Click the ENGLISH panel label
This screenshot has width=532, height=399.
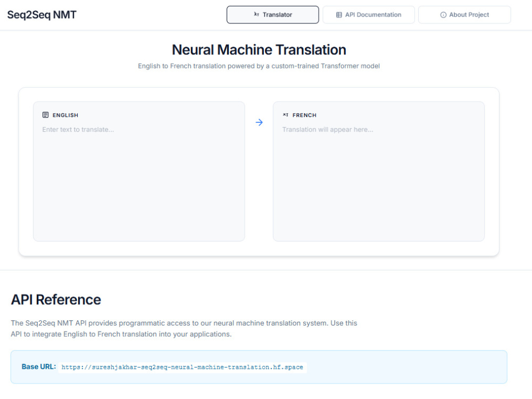65,115
